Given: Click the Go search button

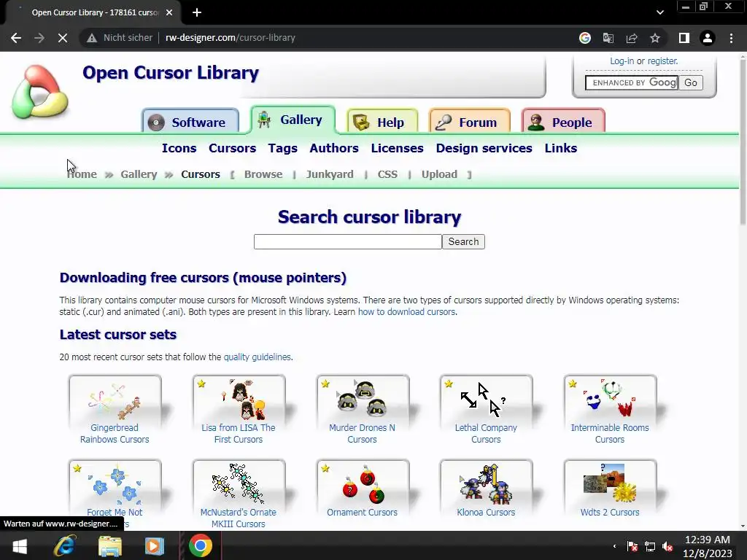Looking at the screenshot, I should (x=691, y=83).
